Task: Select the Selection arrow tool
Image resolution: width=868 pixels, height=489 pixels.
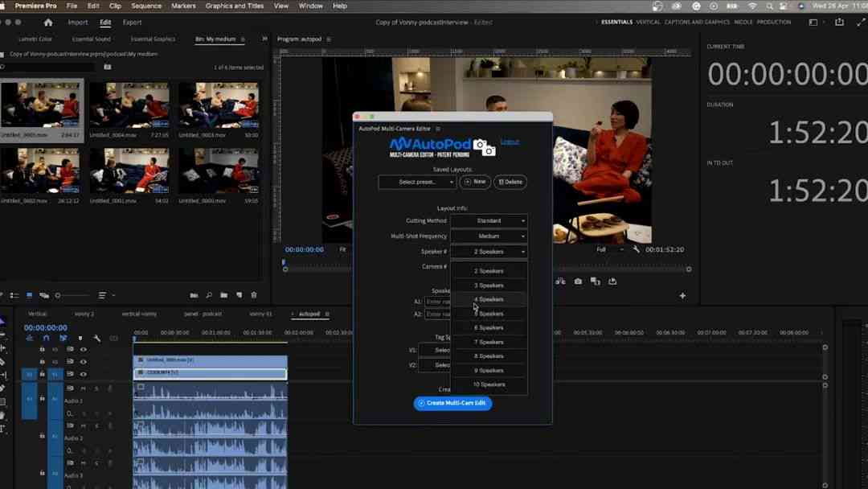Action: (x=2, y=321)
